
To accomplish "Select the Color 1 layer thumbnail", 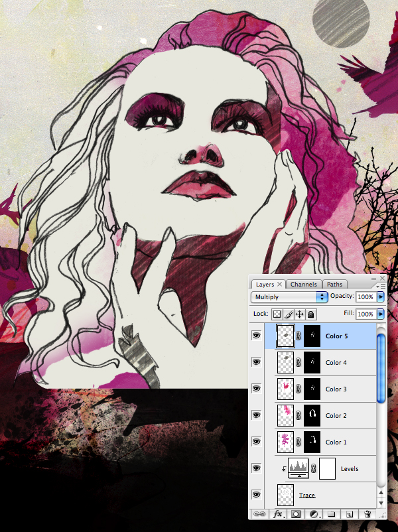I will [286, 442].
